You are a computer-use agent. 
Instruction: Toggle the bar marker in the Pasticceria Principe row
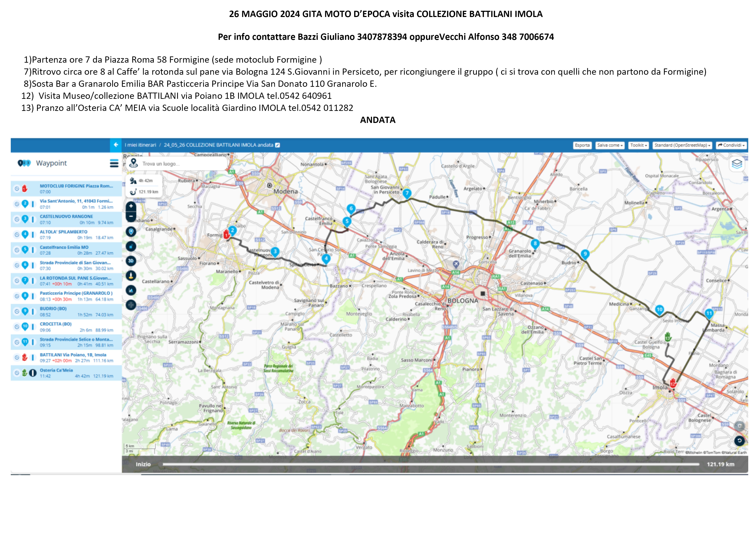33,296
